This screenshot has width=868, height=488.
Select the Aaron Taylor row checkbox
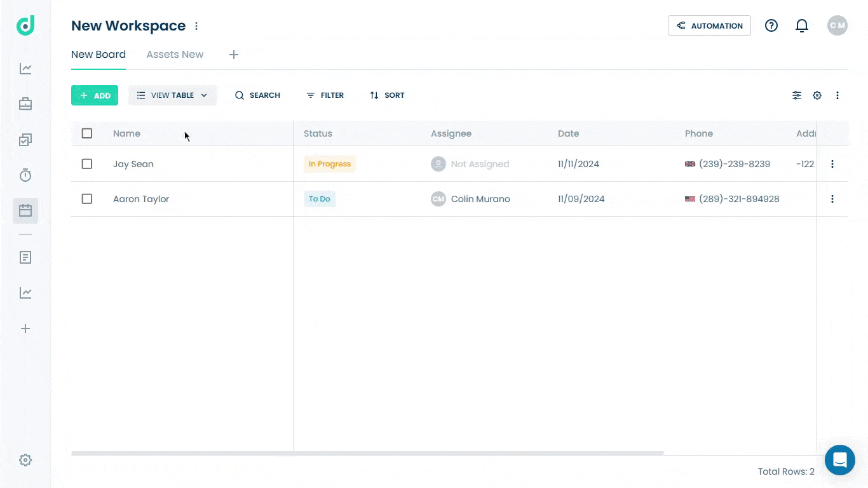point(87,199)
